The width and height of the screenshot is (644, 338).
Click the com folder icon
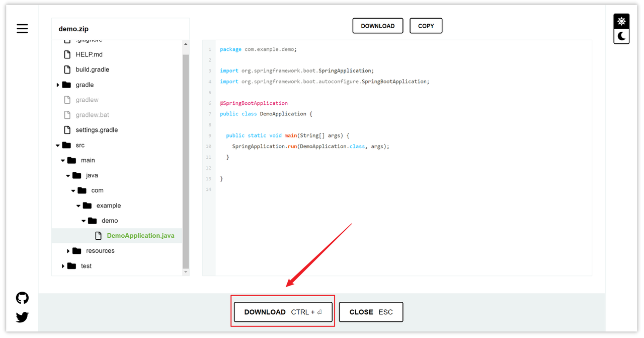(x=82, y=190)
